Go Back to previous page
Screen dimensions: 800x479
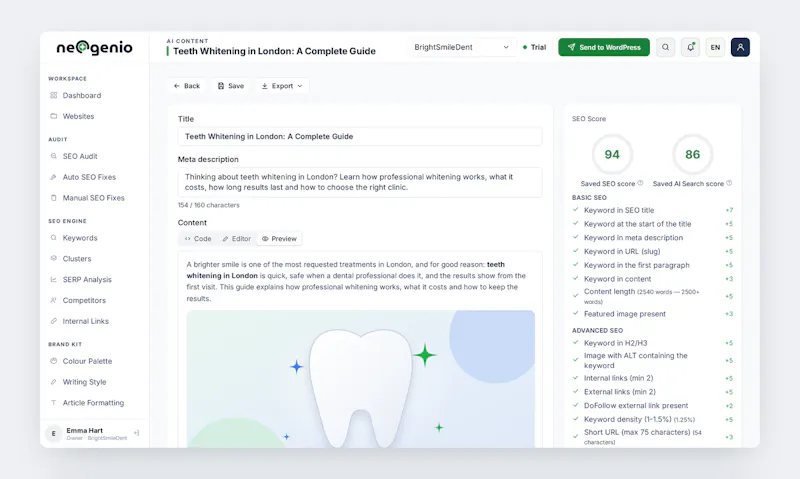(187, 86)
